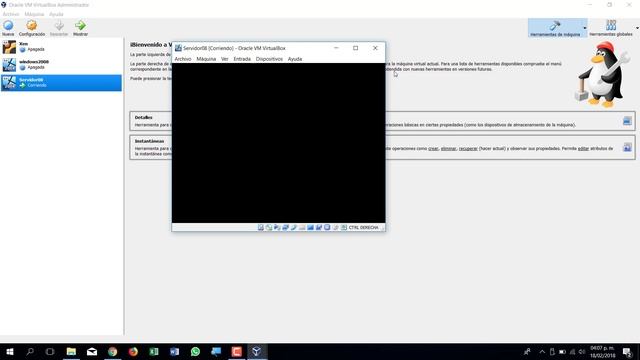Select the Xen virtual machine
The height and width of the screenshot is (360, 640).
tap(61, 47)
